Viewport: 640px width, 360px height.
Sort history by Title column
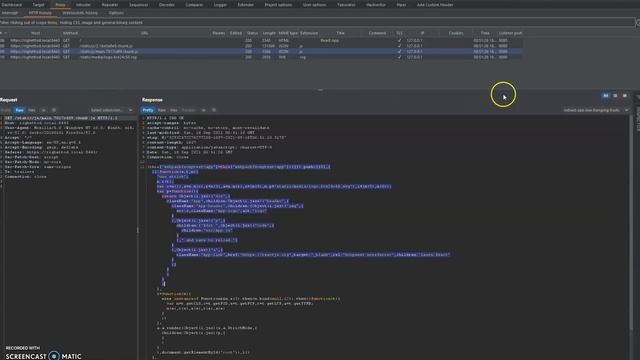pos(340,33)
